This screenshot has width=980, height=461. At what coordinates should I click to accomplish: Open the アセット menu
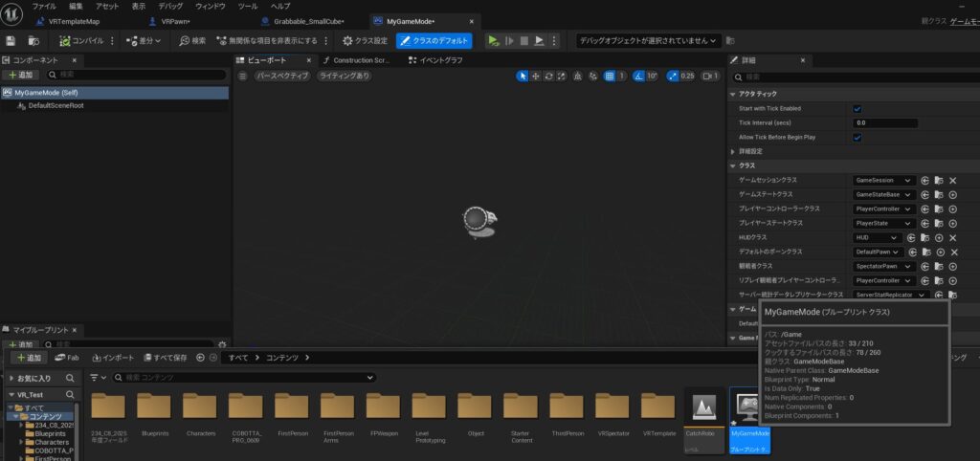[107, 6]
